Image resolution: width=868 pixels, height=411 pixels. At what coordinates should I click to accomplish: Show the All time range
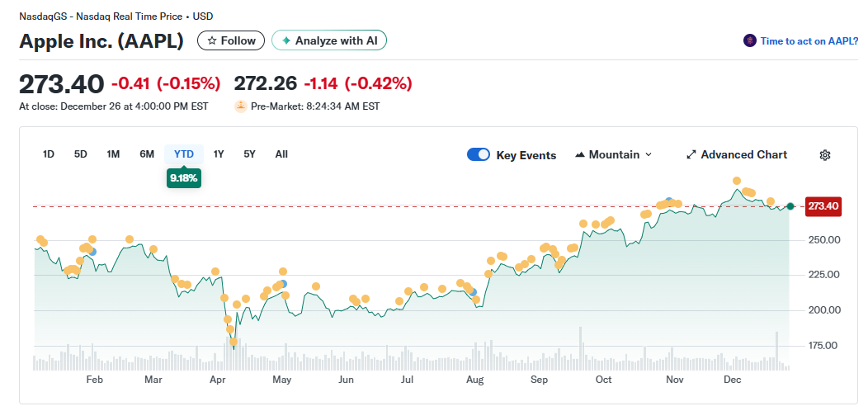[x=281, y=154]
